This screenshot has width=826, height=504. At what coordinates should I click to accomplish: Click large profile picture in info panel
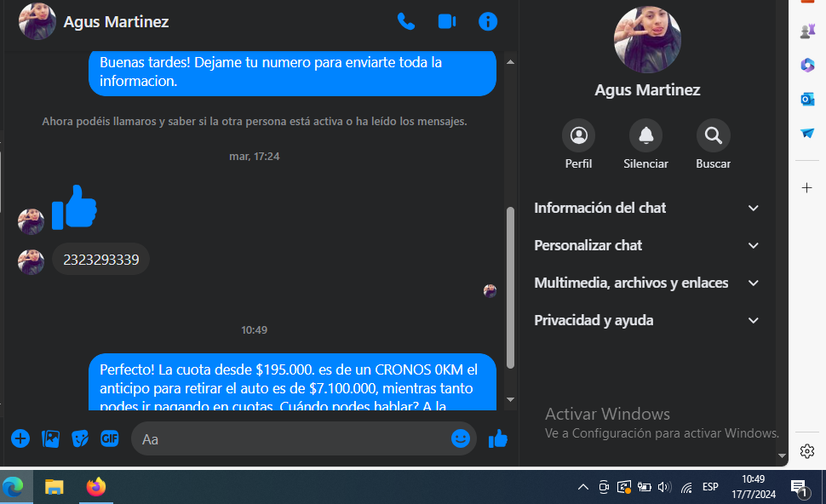click(647, 39)
